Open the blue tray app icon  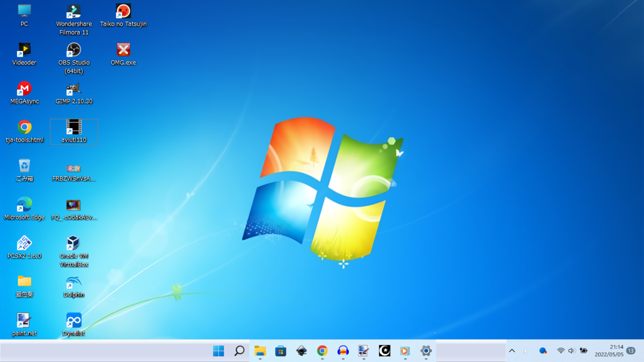pyautogui.click(x=543, y=351)
